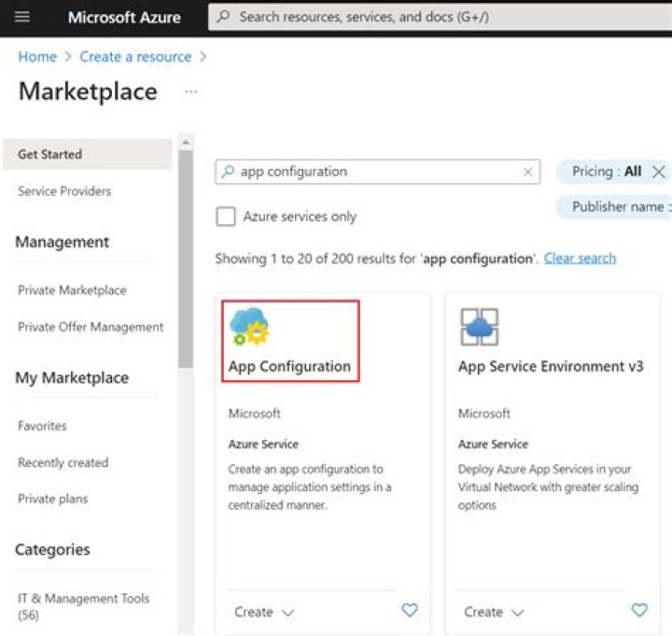Screen dimensions: 672x636
Task: Open the Publisher name filter
Action: (616, 207)
